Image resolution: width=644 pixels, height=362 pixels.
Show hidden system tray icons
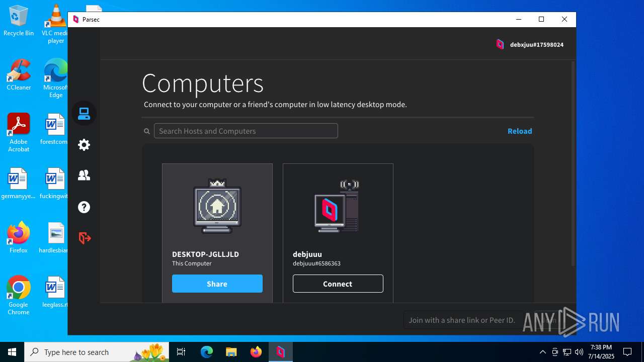(x=542, y=352)
